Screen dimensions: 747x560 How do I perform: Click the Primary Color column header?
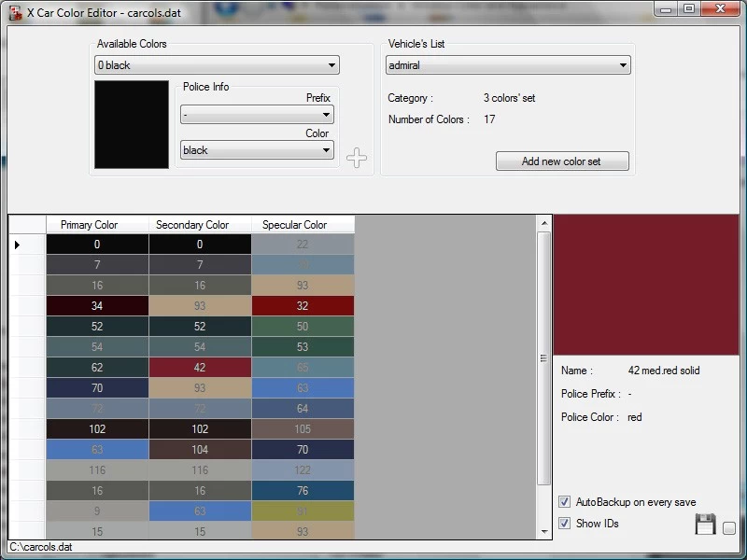click(x=89, y=225)
